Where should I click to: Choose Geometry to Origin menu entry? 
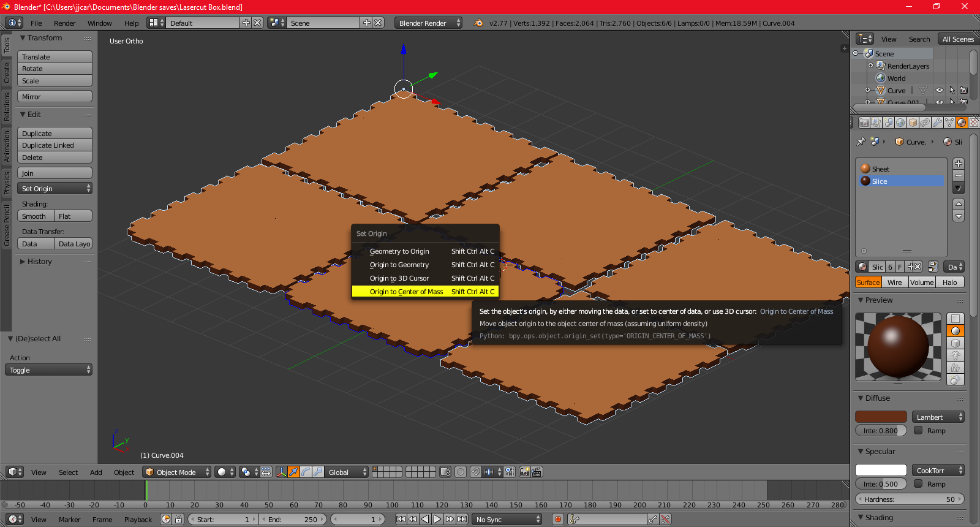click(x=425, y=251)
